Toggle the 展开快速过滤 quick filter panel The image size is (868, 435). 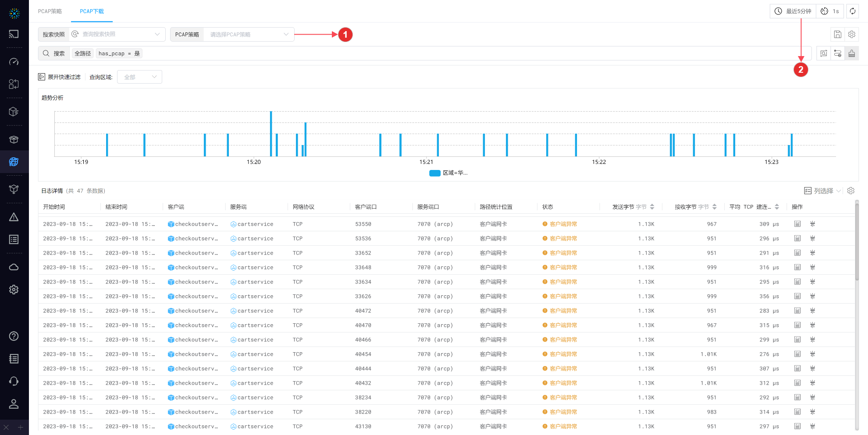tap(60, 77)
